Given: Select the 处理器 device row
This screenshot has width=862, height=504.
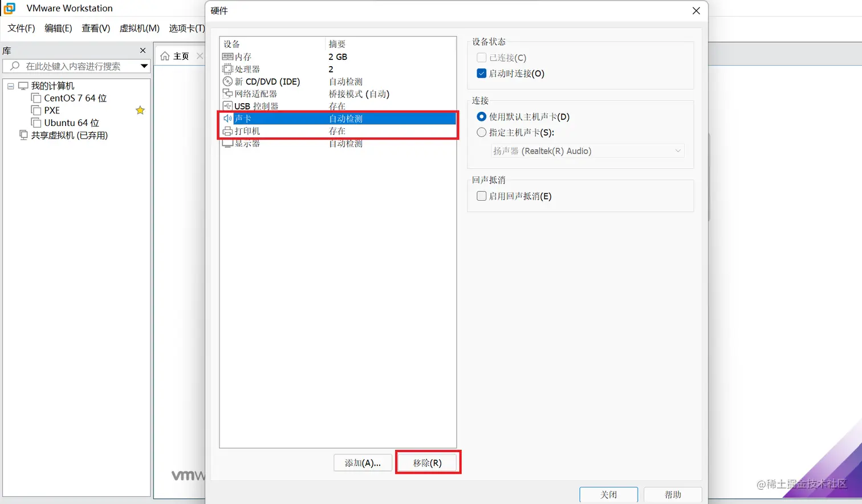Looking at the screenshot, I should [x=338, y=69].
